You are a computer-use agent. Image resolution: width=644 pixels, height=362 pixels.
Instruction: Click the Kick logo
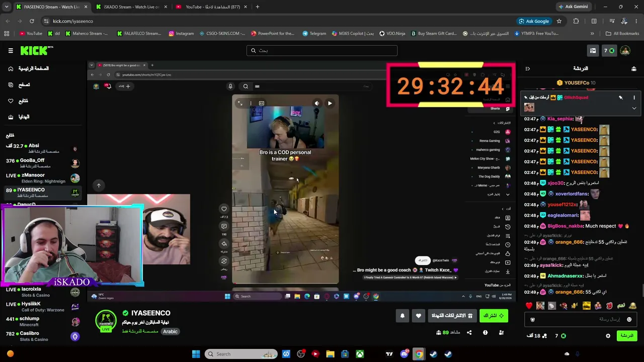click(36, 50)
